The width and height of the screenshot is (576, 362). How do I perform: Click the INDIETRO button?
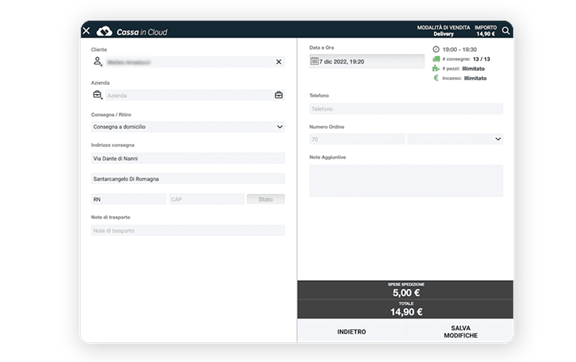click(x=352, y=331)
